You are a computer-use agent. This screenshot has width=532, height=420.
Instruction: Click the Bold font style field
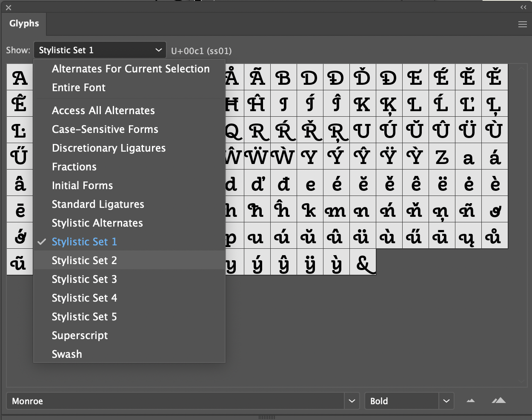(x=402, y=401)
